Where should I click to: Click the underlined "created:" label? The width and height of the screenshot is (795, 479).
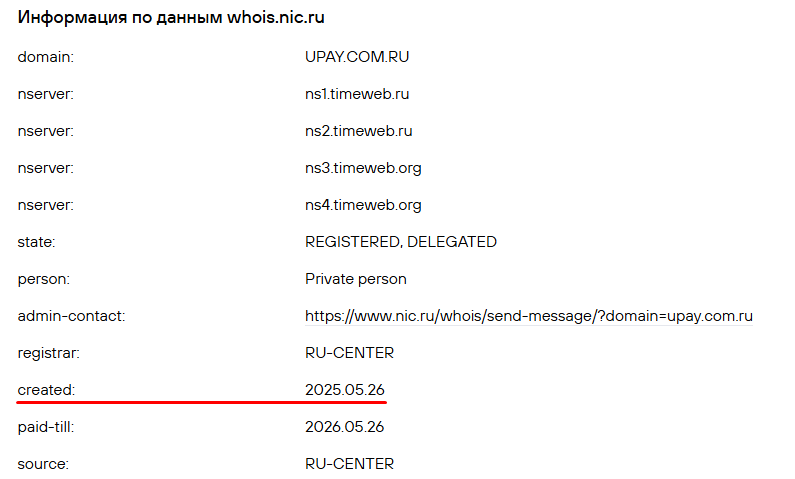click(46, 390)
